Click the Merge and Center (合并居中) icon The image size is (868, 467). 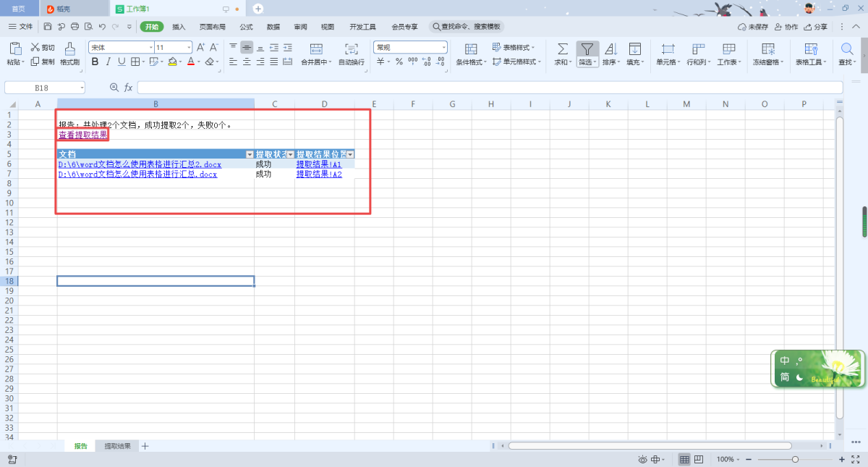coord(316,49)
